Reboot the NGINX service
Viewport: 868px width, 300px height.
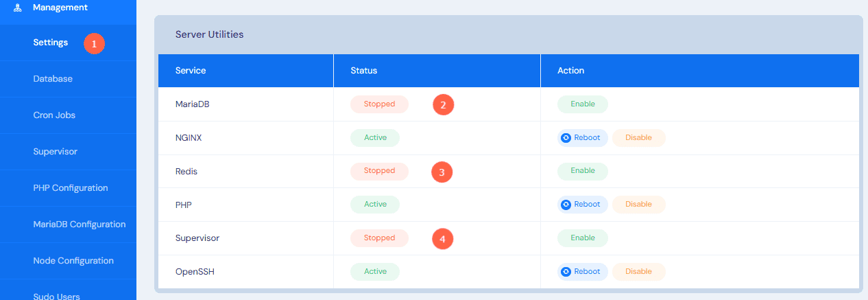click(583, 137)
